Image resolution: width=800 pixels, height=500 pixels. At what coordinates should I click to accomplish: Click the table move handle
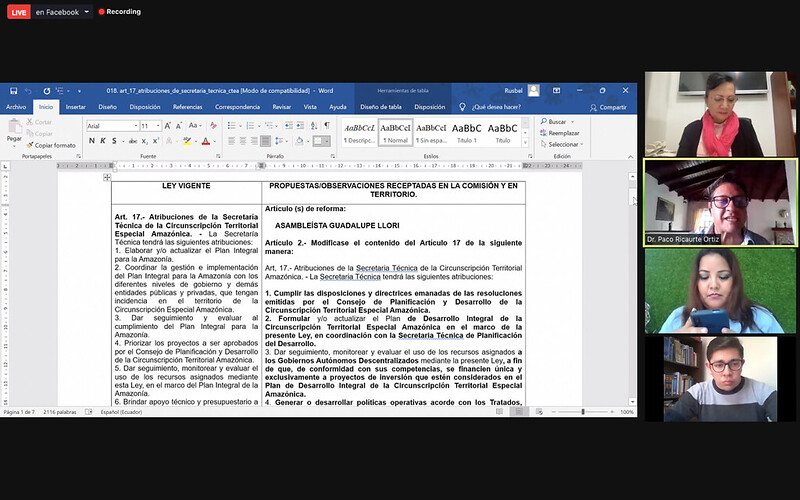click(107, 177)
